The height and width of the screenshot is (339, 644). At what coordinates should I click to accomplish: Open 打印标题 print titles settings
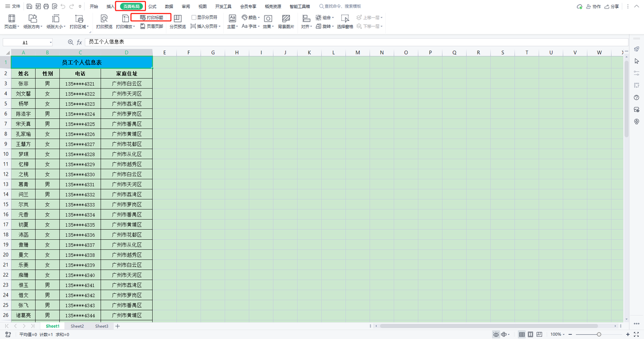152,17
